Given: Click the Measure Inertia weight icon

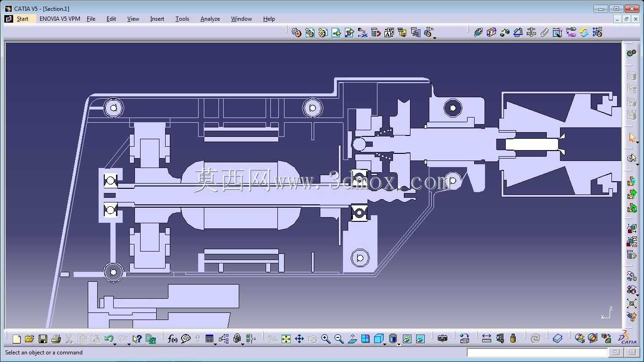Looking at the screenshot, I should coord(513,339).
